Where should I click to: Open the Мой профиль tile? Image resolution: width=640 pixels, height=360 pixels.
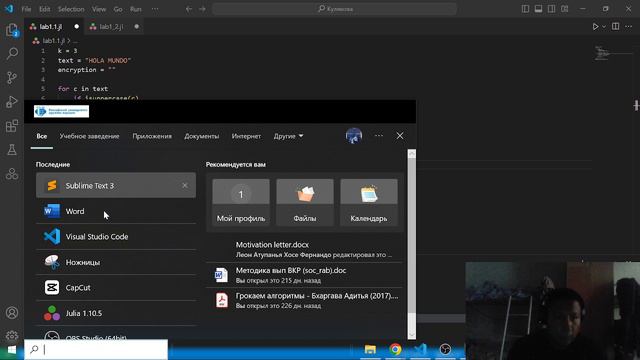pyautogui.click(x=241, y=202)
